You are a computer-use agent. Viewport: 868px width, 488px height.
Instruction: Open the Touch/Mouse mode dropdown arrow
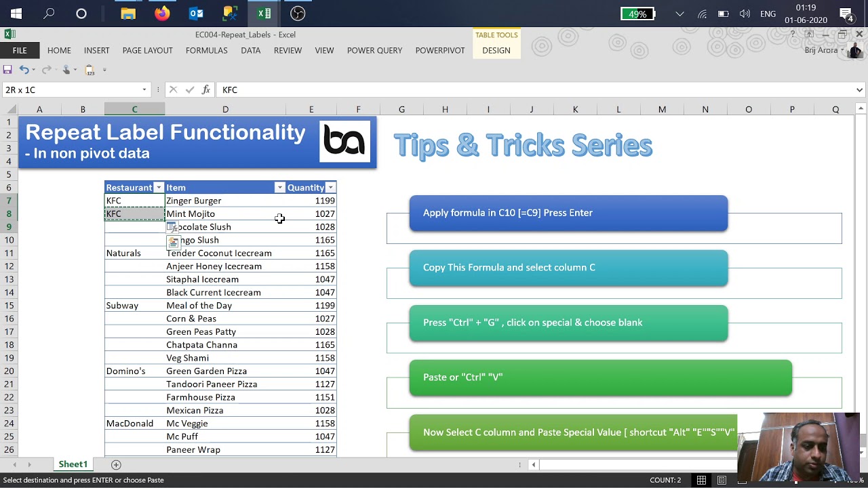coord(75,70)
